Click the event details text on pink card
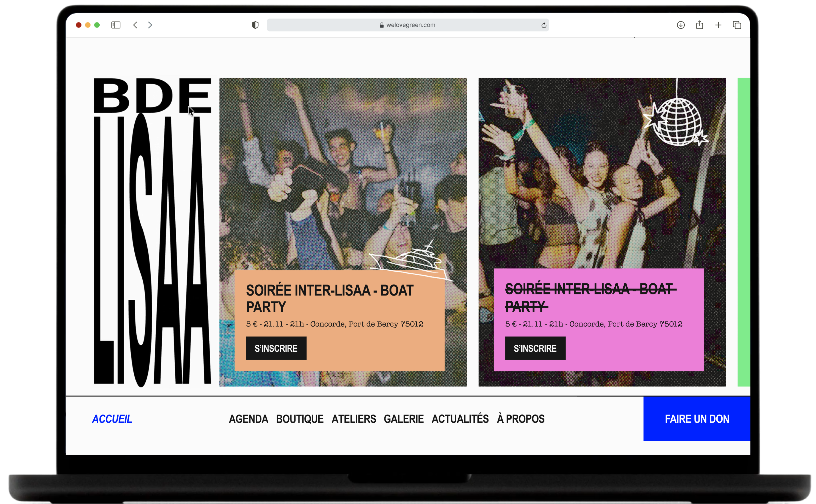This screenshot has width=816, height=504. (x=594, y=324)
